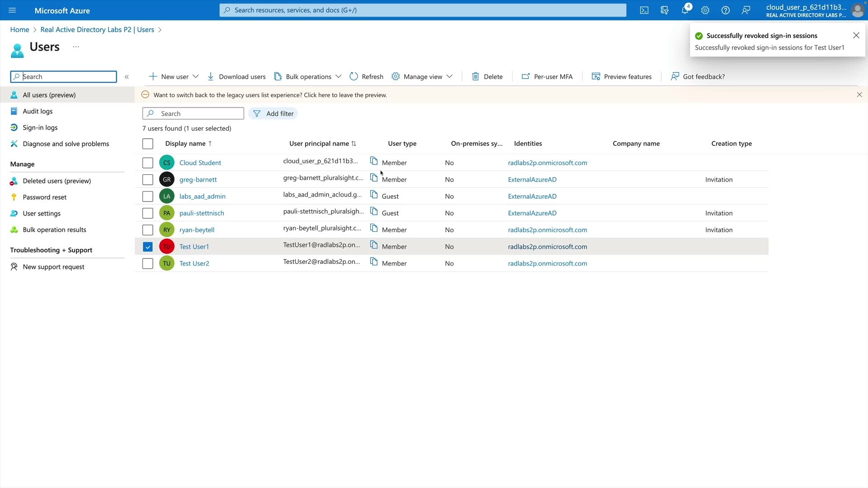This screenshot has width=868, height=488.
Task: Open portal settings gear icon
Action: point(705,10)
